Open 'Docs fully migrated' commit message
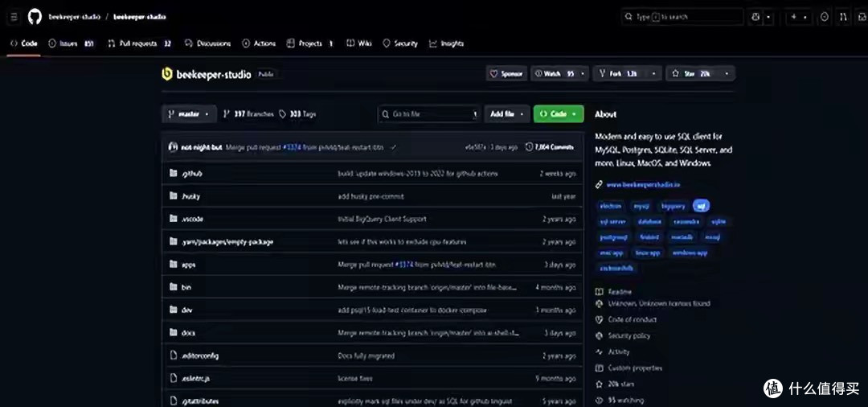The height and width of the screenshot is (407, 868). click(366, 356)
